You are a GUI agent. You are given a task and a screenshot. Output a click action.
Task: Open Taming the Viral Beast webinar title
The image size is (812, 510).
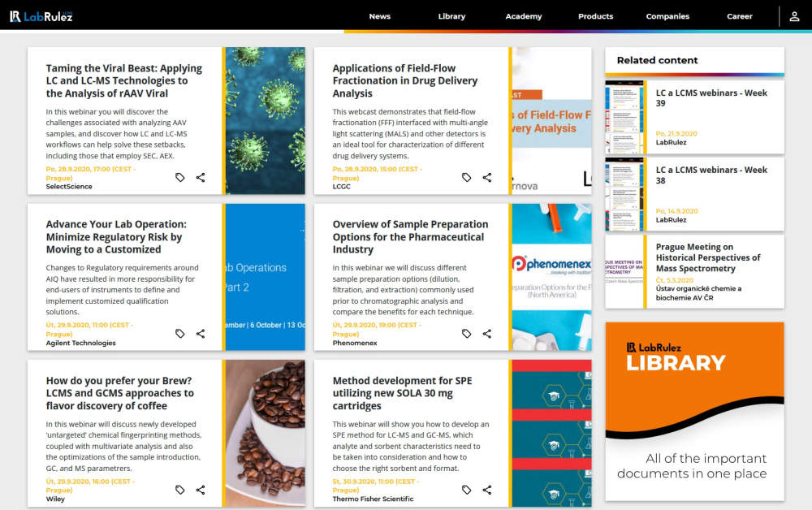(124, 80)
